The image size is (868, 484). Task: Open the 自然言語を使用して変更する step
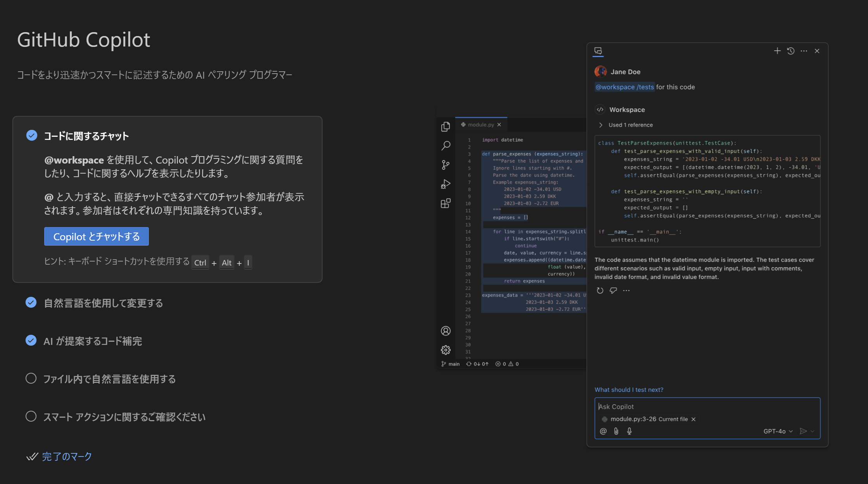pos(103,303)
